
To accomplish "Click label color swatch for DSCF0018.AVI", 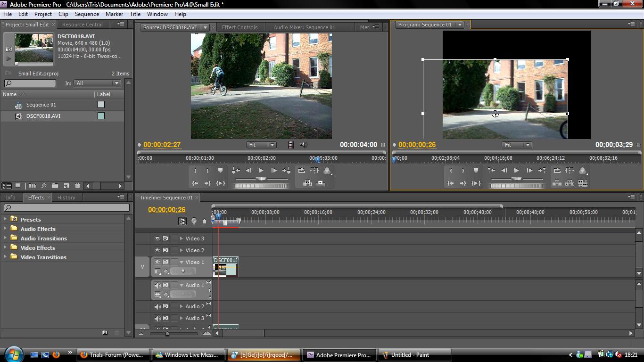I will coord(101,116).
